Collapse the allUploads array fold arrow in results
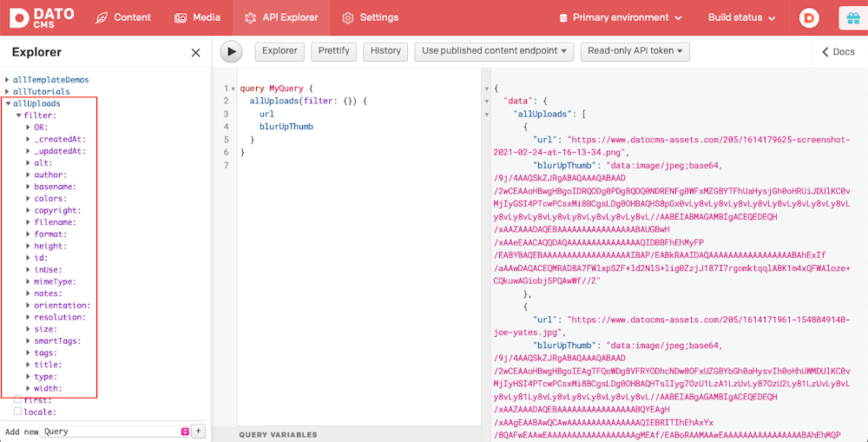Image resolution: width=868 pixels, height=442 pixels. coord(486,114)
